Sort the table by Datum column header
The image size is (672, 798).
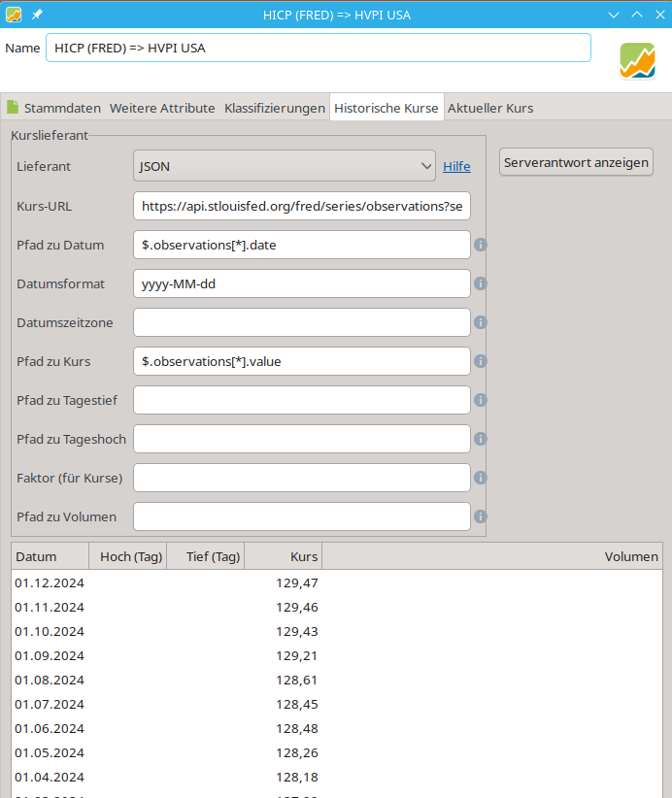tap(49, 556)
